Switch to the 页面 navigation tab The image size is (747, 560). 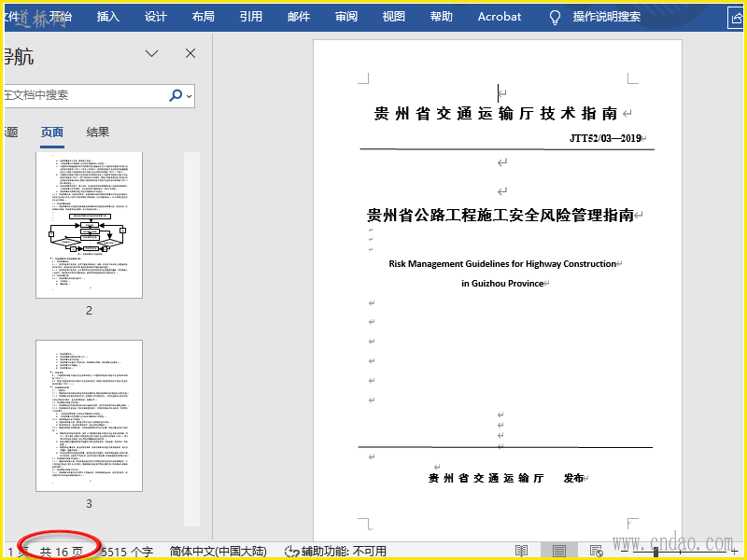tap(52, 132)
